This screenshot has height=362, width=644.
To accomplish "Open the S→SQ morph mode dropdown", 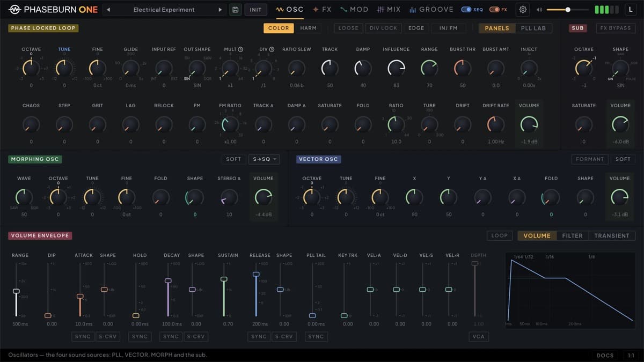I will pos(264,159).
